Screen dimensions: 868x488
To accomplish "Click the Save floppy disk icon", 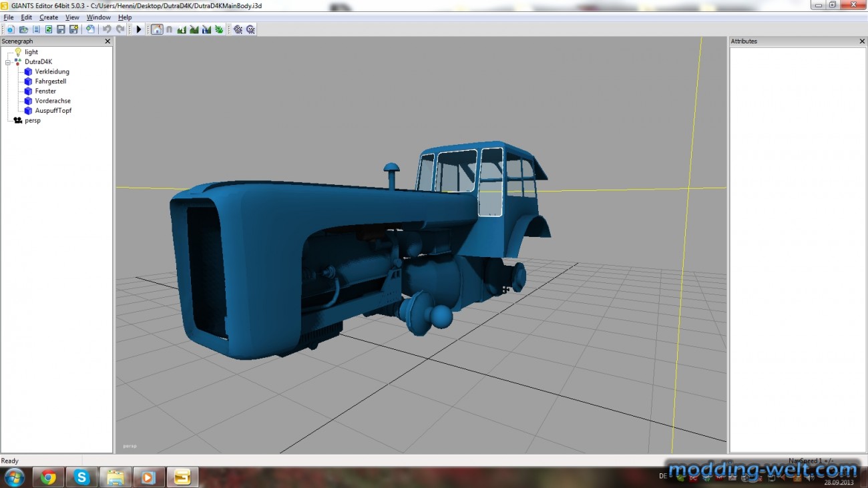I will pyautogui.click(x=61, y=29).
